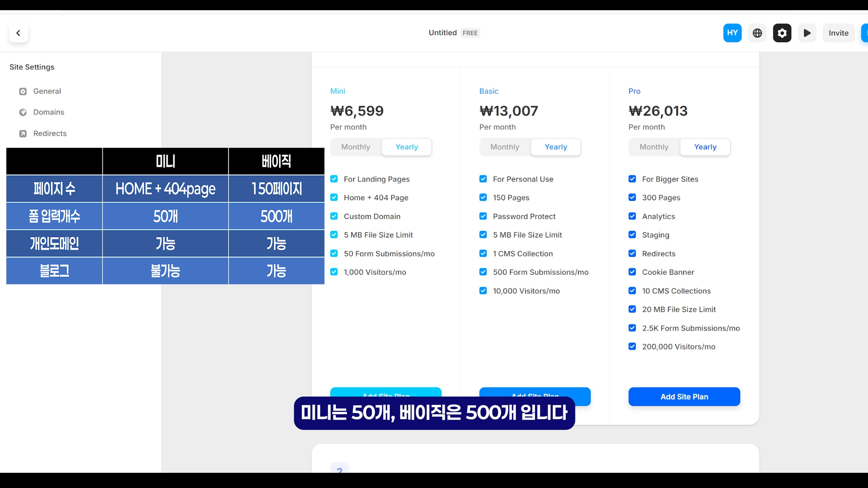
Task: Open the Domains settings page
Action: click(x=49, y=112)
